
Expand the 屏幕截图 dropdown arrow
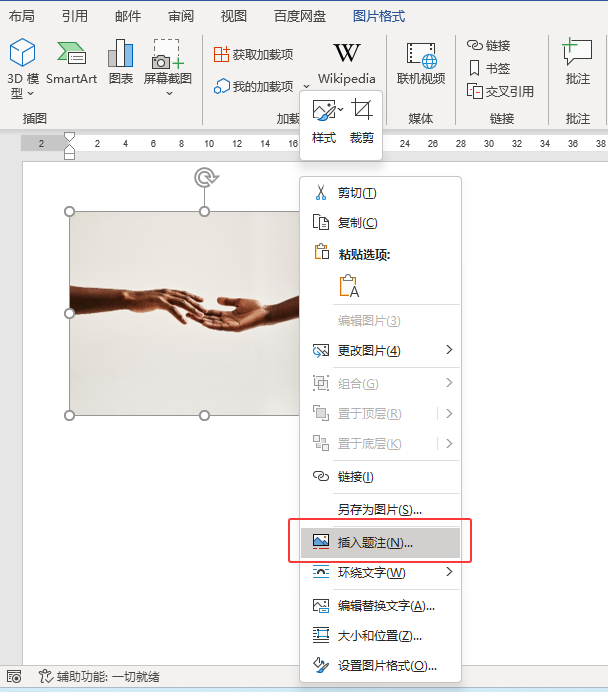[169, 93]
